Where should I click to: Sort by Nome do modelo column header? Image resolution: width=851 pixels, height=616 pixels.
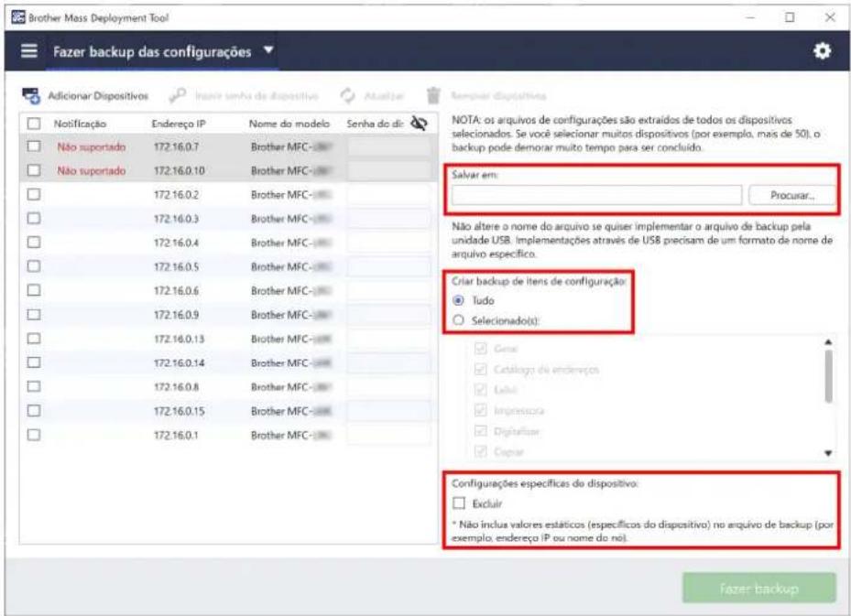click(x=289, y=124)
